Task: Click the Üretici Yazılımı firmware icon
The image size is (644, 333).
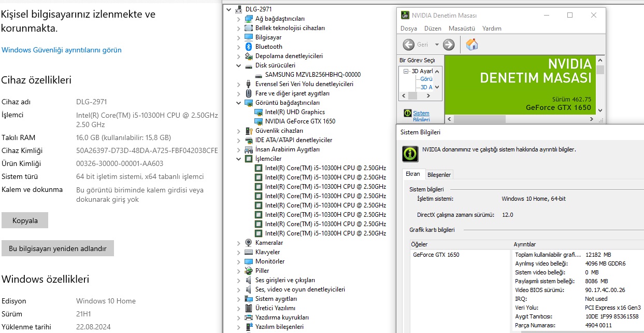Action: click(249, 308)
